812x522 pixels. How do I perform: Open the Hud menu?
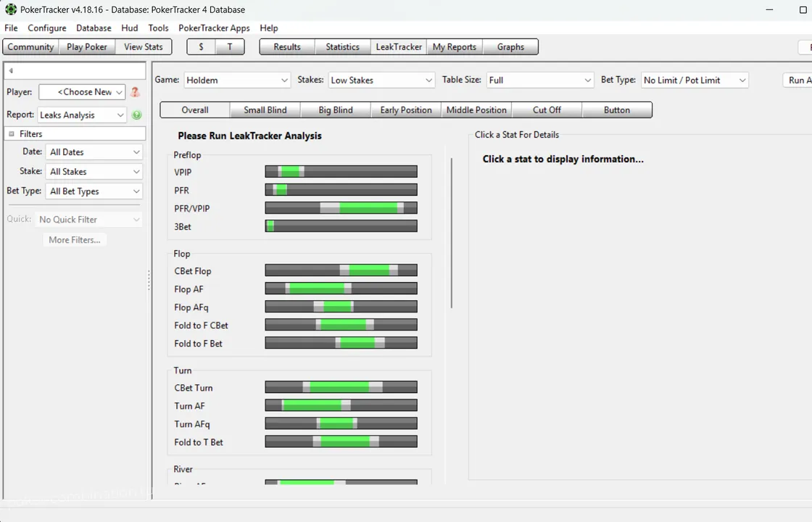pos(130,28)
